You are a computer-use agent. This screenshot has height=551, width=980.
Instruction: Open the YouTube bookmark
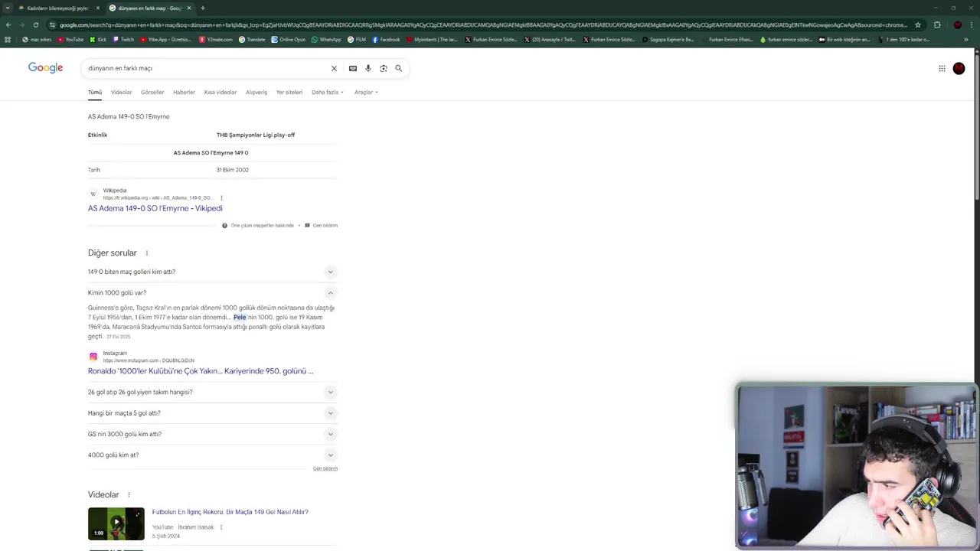(x=70, y=39)
